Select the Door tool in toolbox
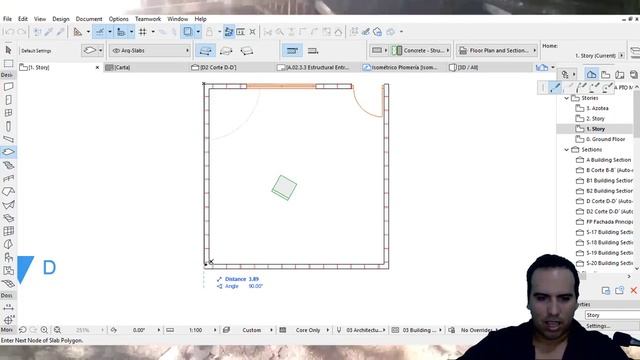This screenshot has width=640, height=360. pyautogui.click(x=8, y=100)
